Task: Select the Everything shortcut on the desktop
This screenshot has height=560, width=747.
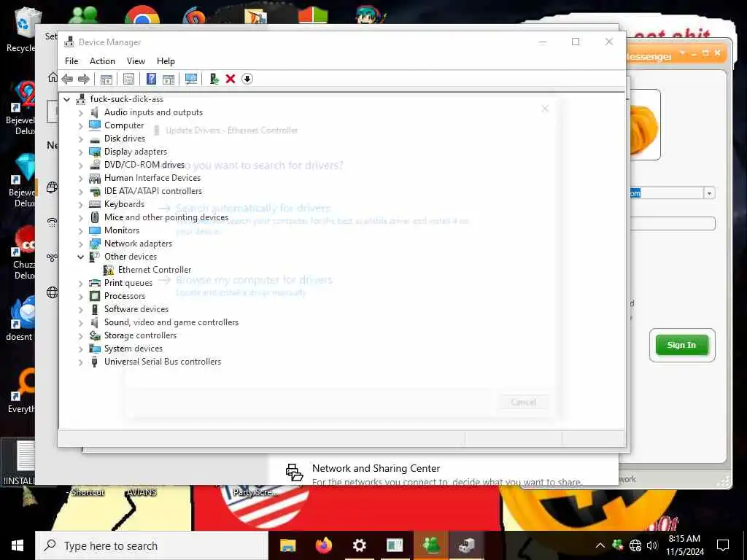Action: tap(21, 391)
